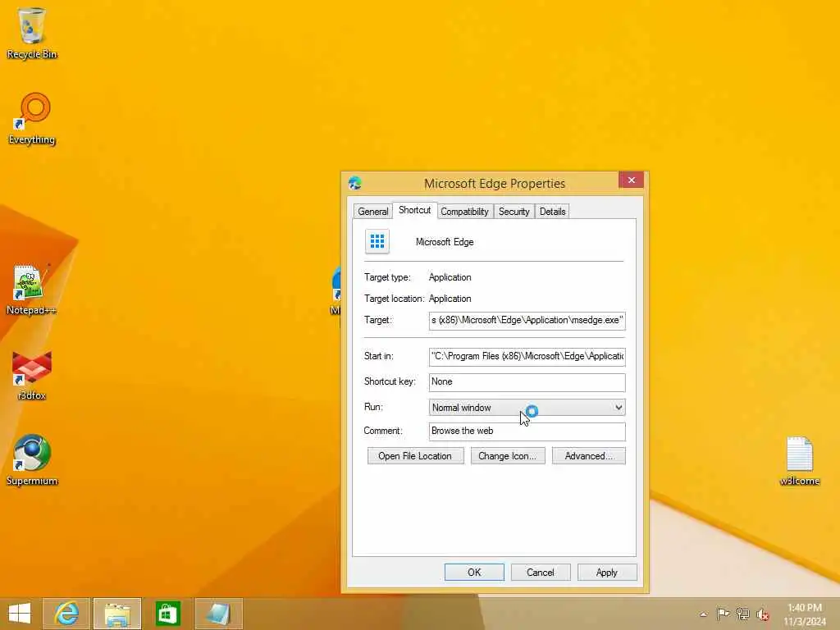Image resolution: width=840 pixels, height=630 pixels.
Task: Select the Supermium desktop shortcut
Action: [32, 459]
